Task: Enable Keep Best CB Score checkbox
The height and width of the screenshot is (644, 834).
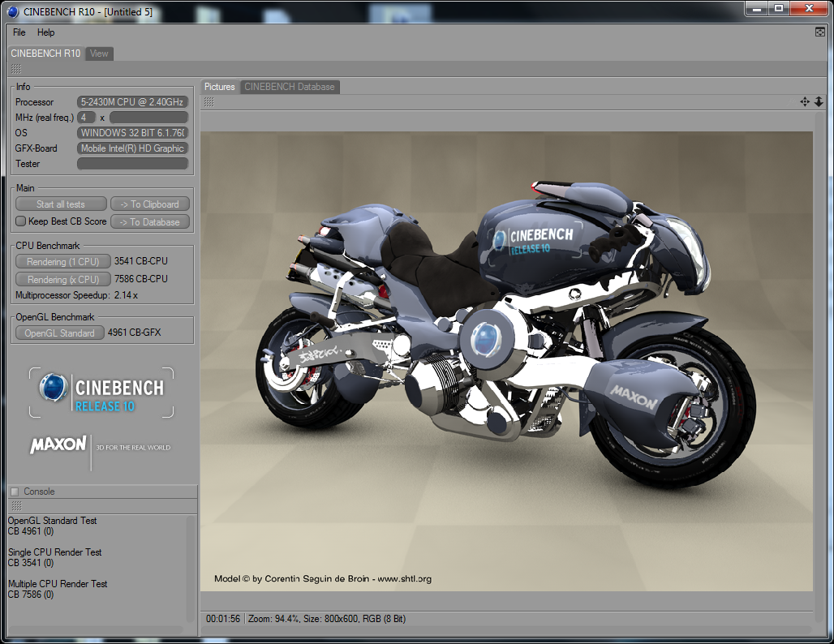Action: (x=20, y=221)
